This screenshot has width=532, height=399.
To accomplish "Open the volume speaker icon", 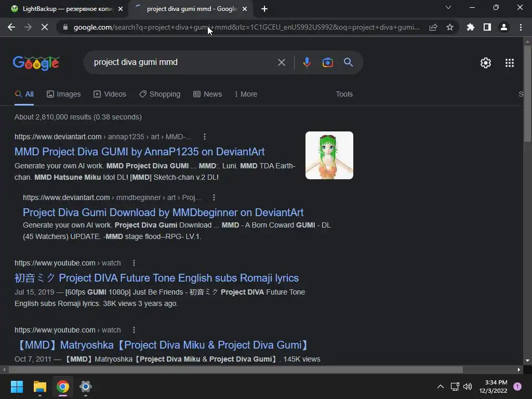I will (x=468, y=387).
